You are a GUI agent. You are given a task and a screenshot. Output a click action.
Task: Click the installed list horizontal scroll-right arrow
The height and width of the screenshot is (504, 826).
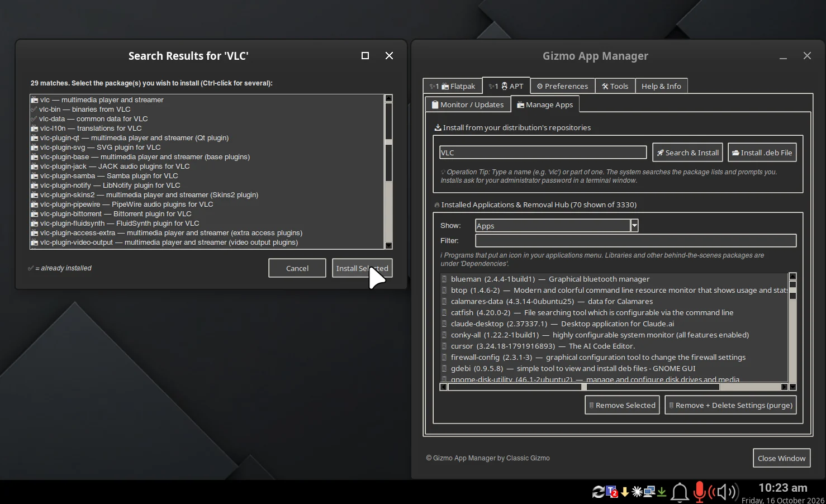pos(784,387)
